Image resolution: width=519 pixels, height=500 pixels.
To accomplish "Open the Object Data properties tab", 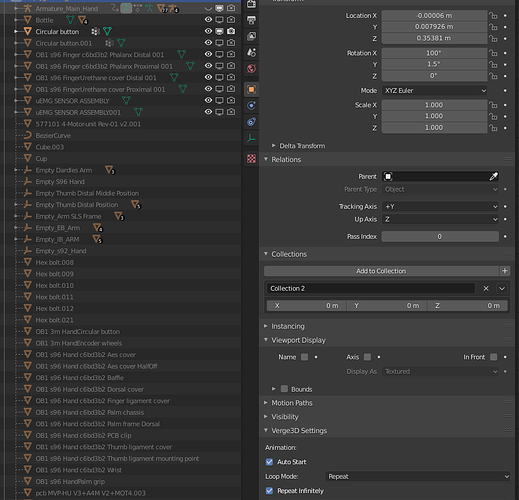I will click(x=251, y=138).
